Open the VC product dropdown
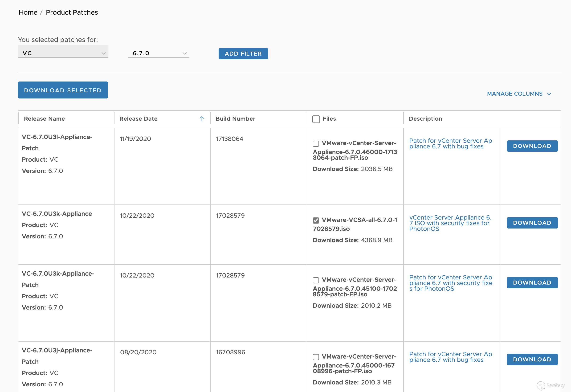 [x=63, y=53]
